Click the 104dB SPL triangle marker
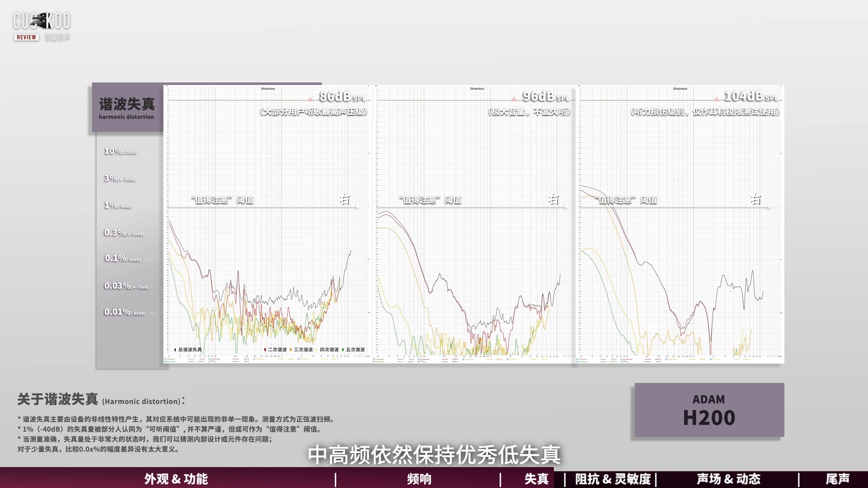Viewport: 868px width, 488px height. (x=716, y=98)
